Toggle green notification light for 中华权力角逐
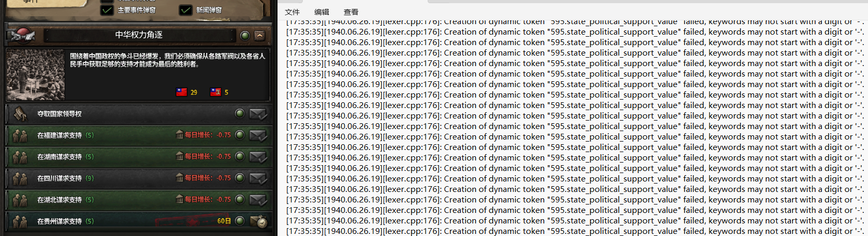The width and height of the screenshot is (868, 236). click(x=245, y=36)
